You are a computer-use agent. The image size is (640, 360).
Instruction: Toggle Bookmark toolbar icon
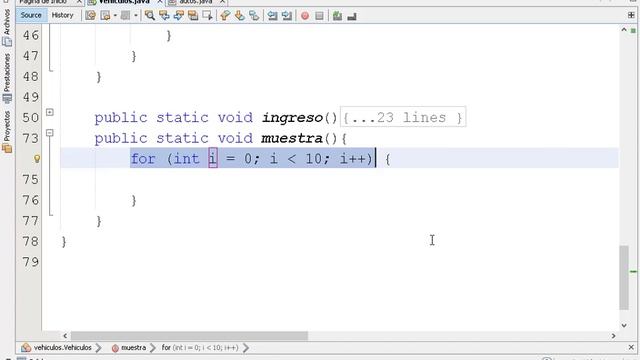pos(254,16)
